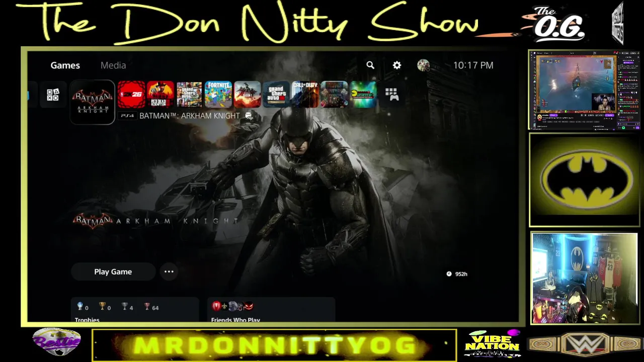Select the pinball game tile
Viewport: 644px width, 362px height.
pyautogui.click(x=334, y=95)
